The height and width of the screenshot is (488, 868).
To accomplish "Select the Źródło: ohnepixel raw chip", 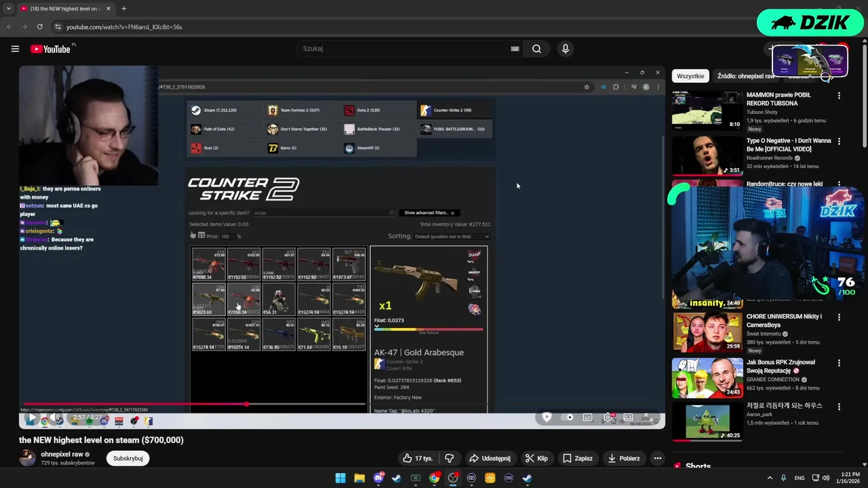I will (746, 76).
